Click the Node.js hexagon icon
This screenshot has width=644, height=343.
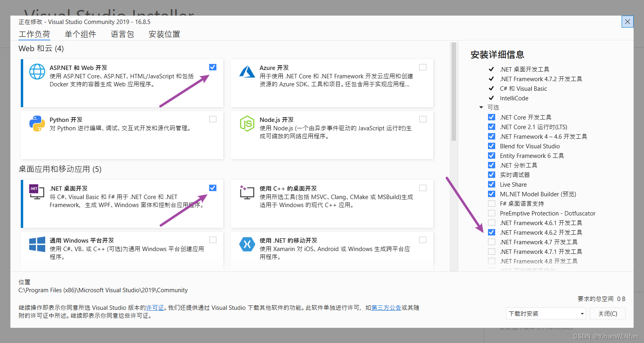(x=247, y=124)
